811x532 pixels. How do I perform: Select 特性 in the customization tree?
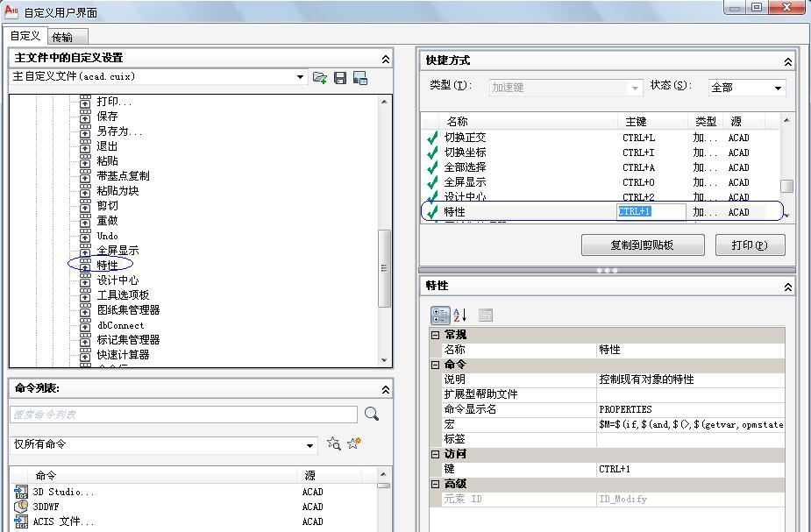[x=108, y=266]
